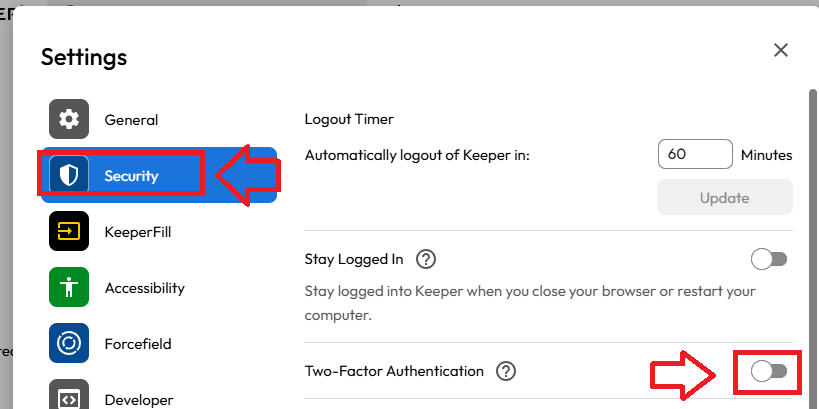Click the KeeperFill icon

69,232
